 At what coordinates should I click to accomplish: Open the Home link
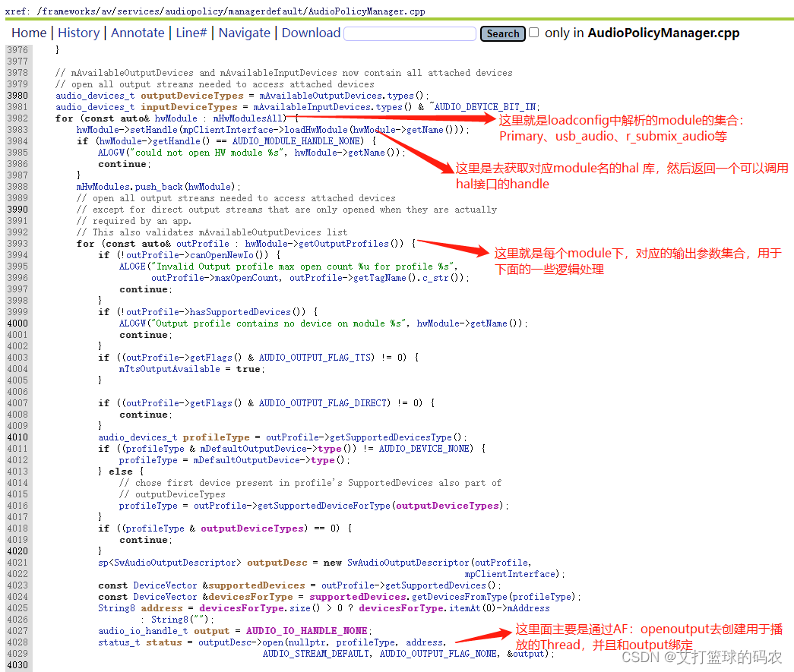click(x=29, y=33)
